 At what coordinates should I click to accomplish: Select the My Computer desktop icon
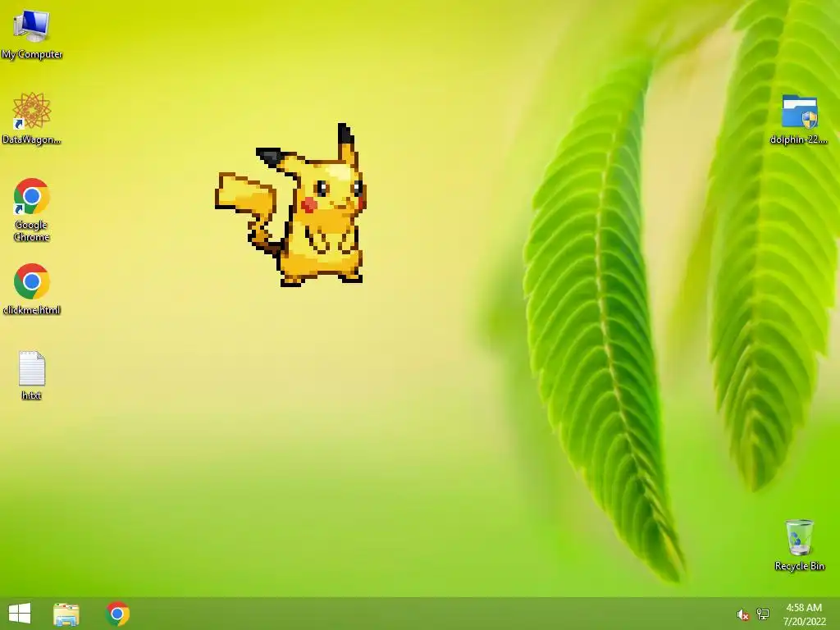pos(32,25)
